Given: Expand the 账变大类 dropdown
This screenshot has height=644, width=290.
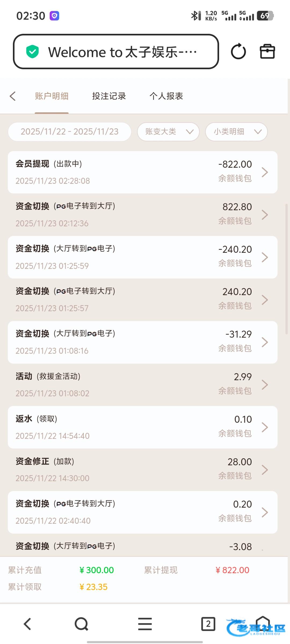Looking at the screenshot, I should click(x=168, y=132).
